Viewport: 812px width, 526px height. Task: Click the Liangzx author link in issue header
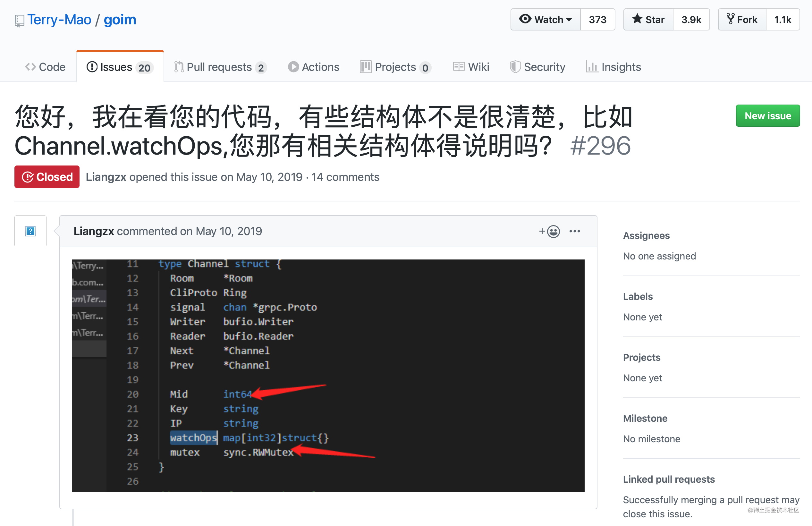tap(106, 177)
